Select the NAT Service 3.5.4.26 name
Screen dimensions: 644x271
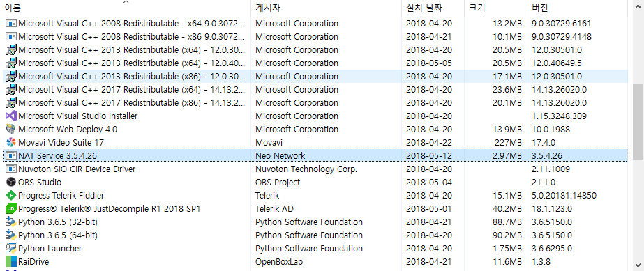pos(57,156)
